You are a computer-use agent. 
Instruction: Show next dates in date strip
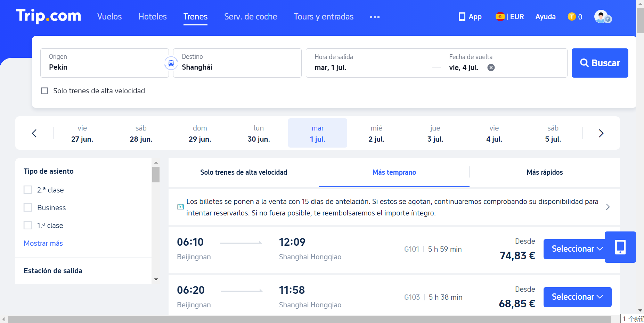point(601,133)
